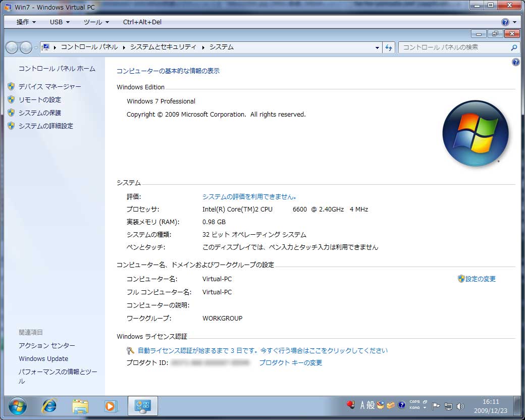Expand arrow before コントロール パネル breadcrumb

(55, 47)
